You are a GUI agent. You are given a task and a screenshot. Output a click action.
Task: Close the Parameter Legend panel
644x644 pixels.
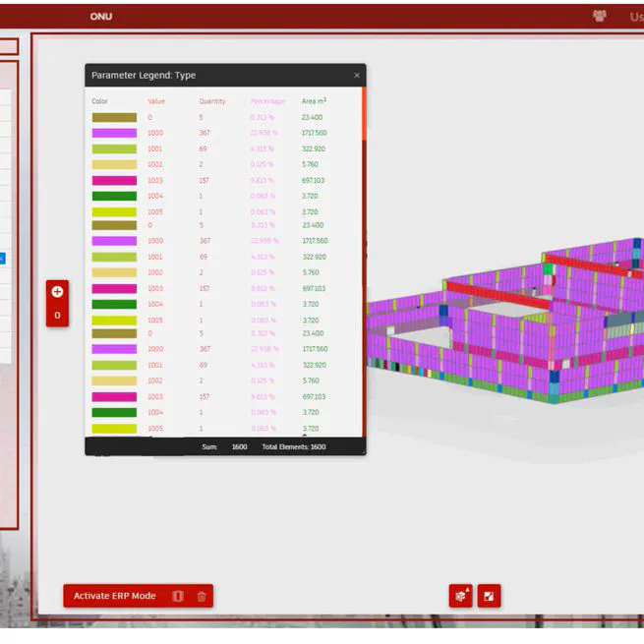pyautogui.click(x=357, y=75)
